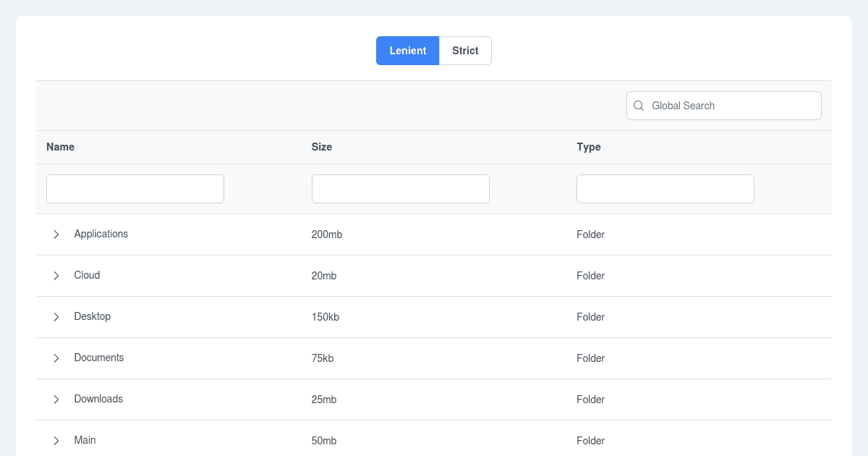Click the Size column filter input
The image size is (868, 456).
(x=400, y=189)
